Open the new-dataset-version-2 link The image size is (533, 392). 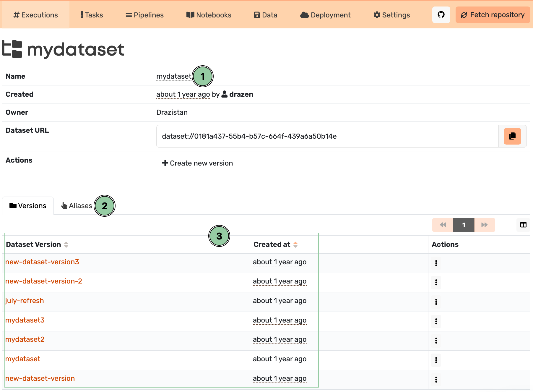44,281
